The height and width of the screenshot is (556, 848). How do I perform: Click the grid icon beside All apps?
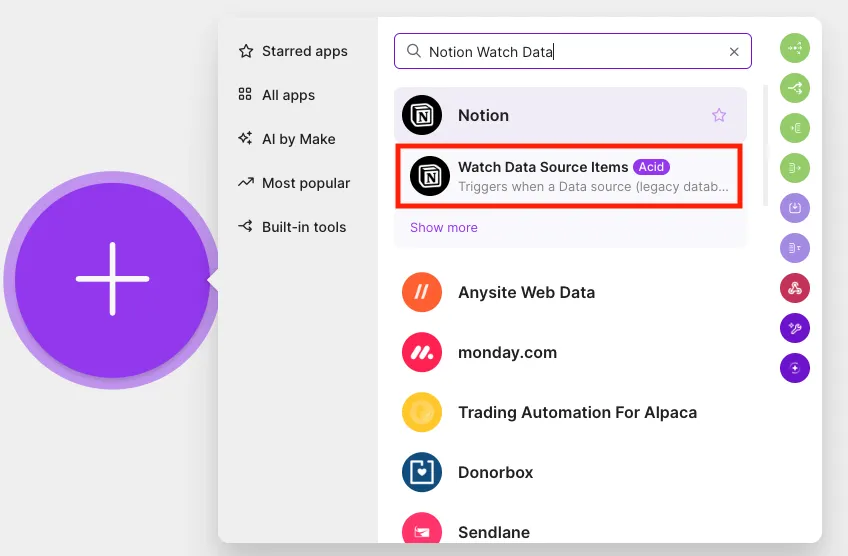click(245, 94)
